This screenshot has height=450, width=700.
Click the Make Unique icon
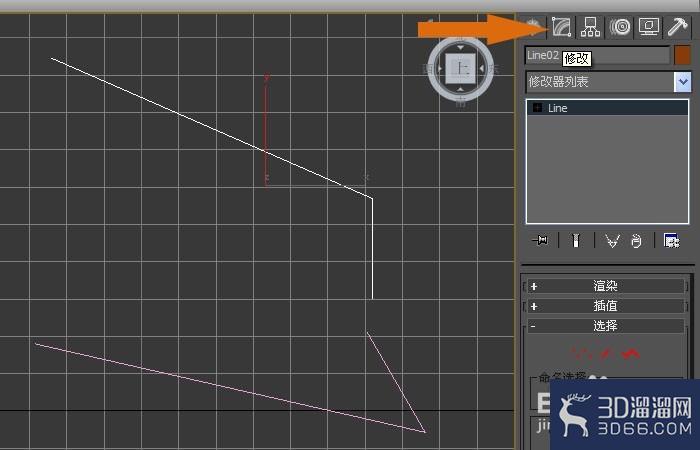point(612,241)
